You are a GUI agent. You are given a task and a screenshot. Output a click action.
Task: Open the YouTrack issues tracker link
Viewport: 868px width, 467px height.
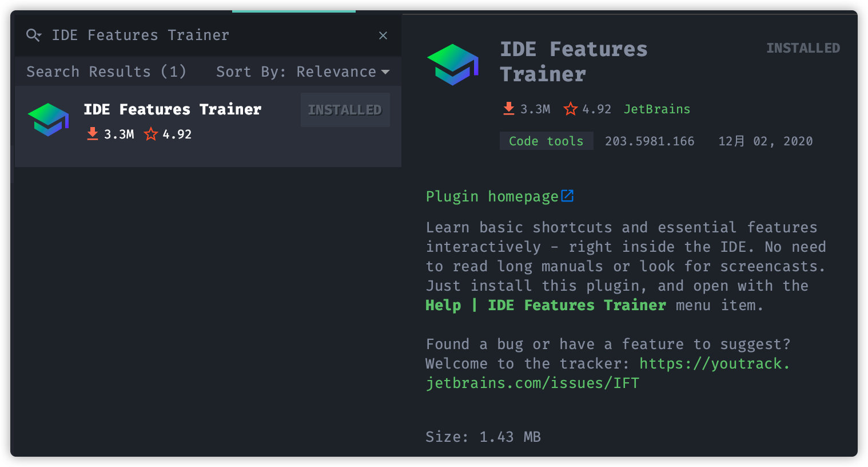[608, 373]
